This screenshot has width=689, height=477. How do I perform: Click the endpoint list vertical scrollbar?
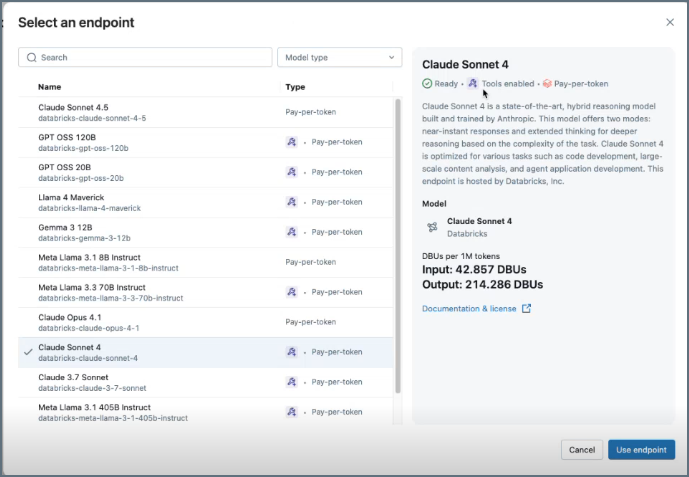tap(398, 246)
